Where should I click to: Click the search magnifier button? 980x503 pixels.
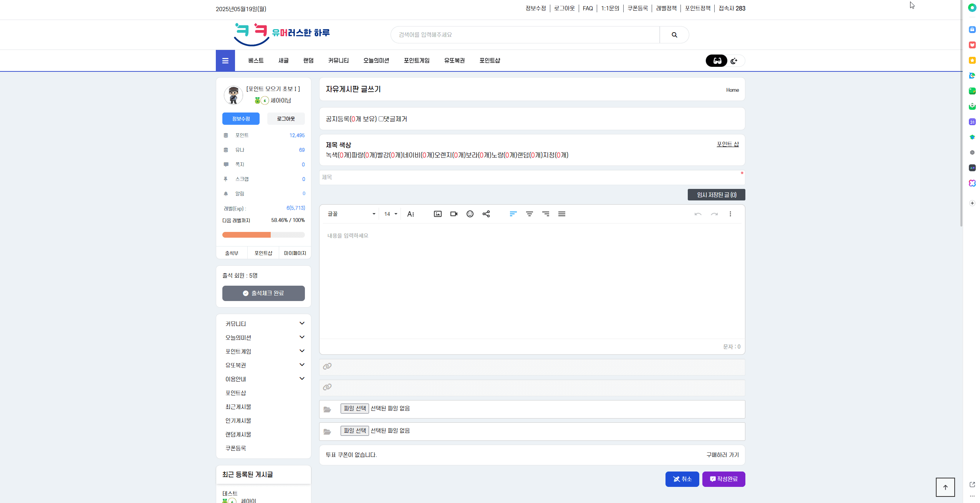tap(674, 35)
